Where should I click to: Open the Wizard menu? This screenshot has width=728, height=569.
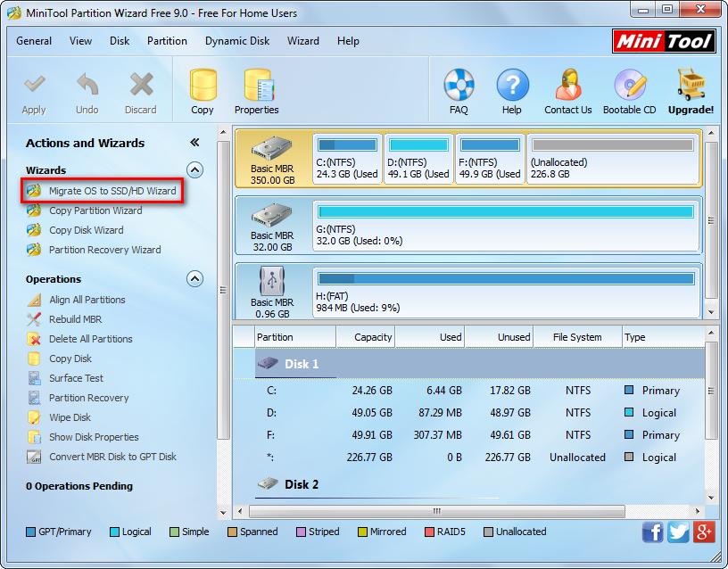click(x=303, y=41)
